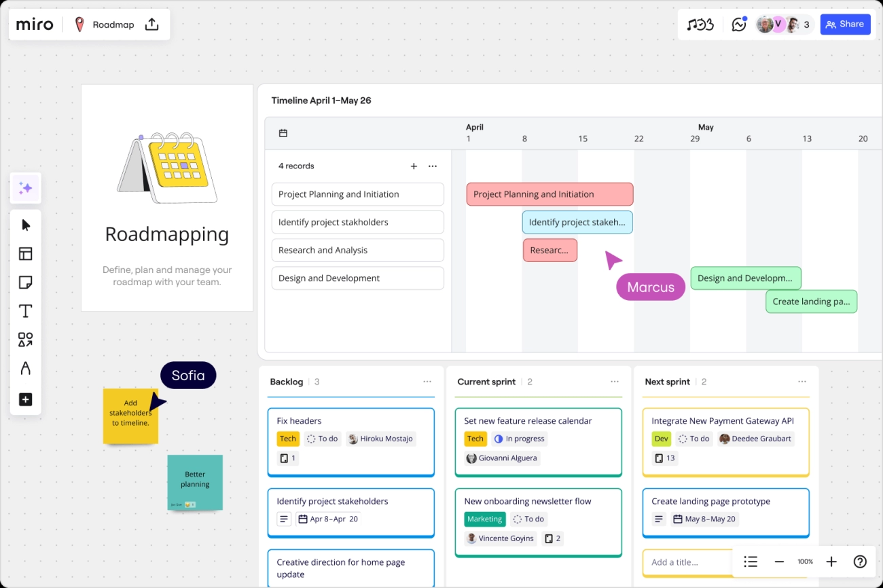
Task: Select the 'Research and Analysis' record row
Action: point(357,250)
